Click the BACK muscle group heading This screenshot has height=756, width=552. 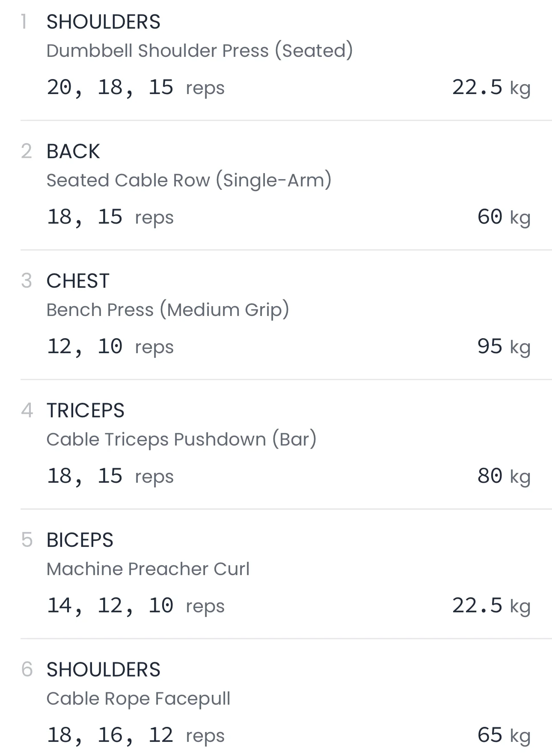tap(73, 151)
